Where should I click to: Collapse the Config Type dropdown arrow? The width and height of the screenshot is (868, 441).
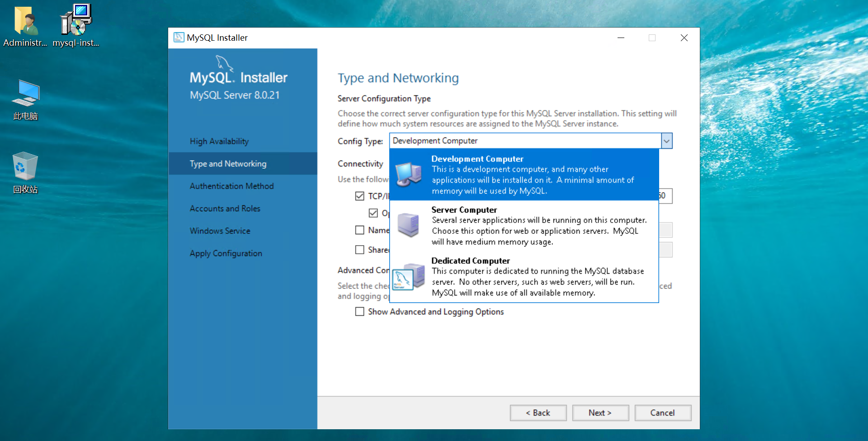pyautogui.click(x=667, y=141)
